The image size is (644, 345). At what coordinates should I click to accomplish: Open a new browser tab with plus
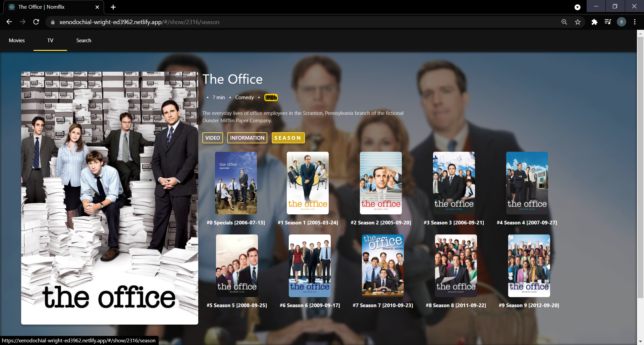coord(113,7)
